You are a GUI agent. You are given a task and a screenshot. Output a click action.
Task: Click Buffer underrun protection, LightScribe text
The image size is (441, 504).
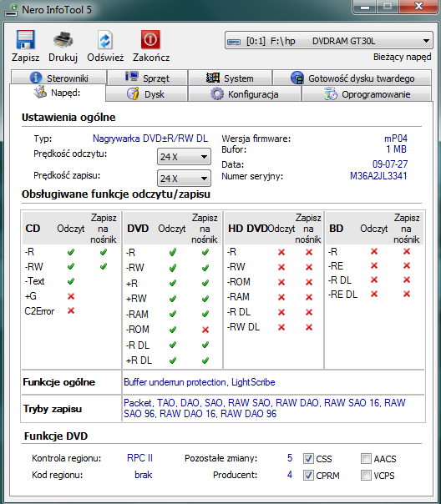click(200, 382)
